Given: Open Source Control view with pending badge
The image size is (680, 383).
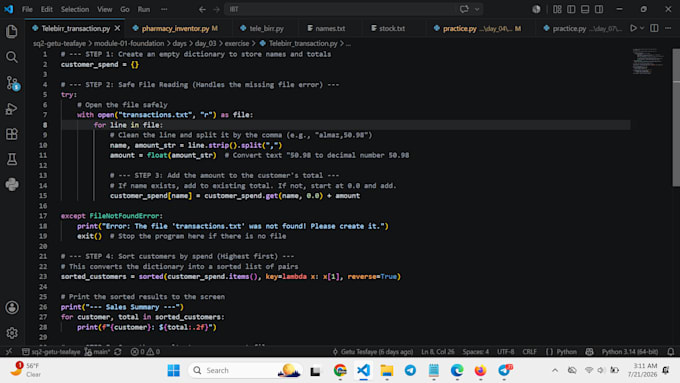Looking at the screenshot, I should pos(12,83).
